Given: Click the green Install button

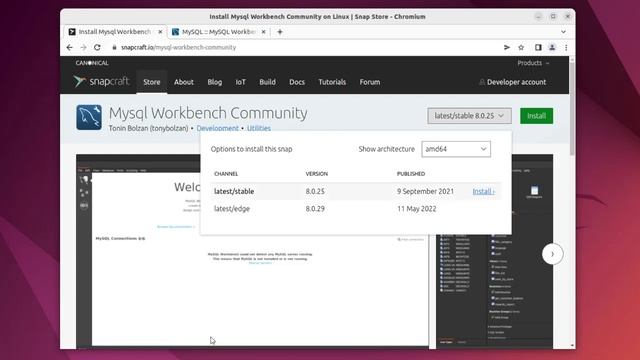Looking at the screenshot, I should click(536, 116).
